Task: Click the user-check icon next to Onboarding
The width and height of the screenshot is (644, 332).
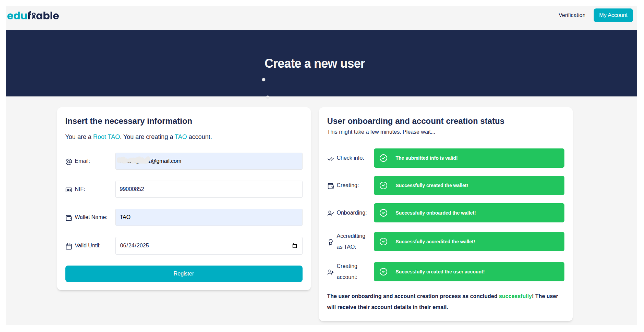Action: 330,213
